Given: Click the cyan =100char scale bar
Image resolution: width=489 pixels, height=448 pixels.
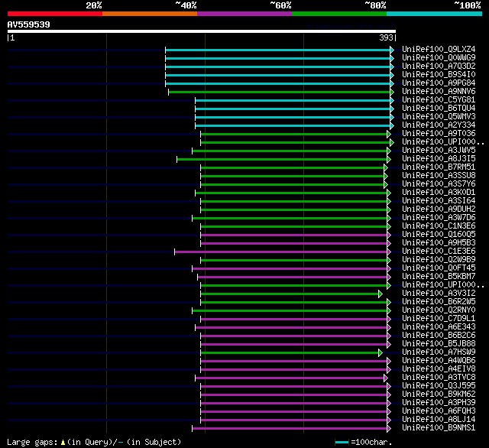Looking at the screenshot, I should pyautogui.click(x=342, y=443).
